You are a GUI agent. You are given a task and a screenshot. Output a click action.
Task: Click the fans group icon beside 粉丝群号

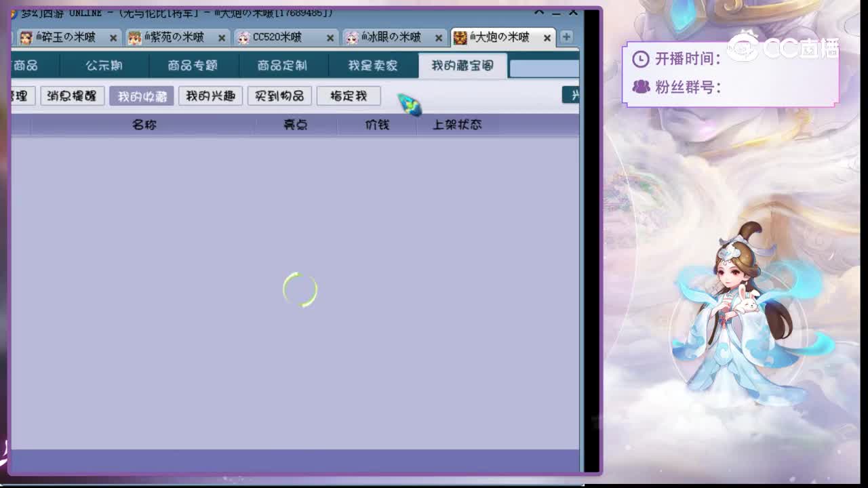[641, 87]
